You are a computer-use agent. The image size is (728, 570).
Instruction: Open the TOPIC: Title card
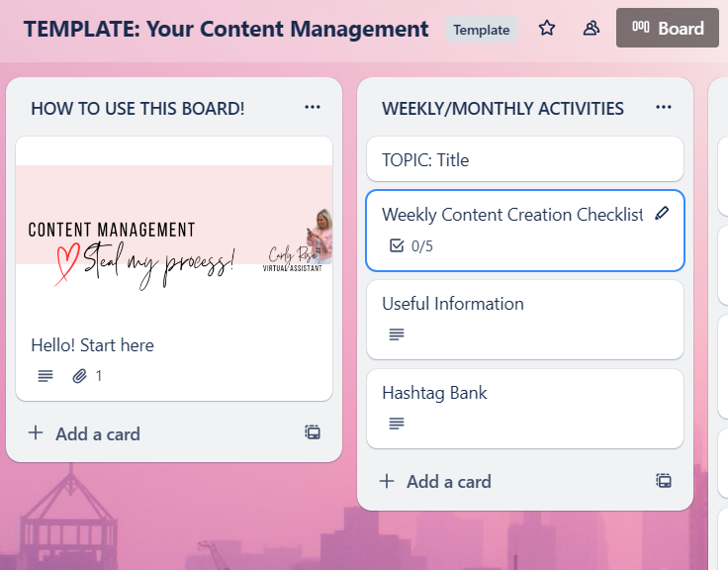click(x=525, y=159)
